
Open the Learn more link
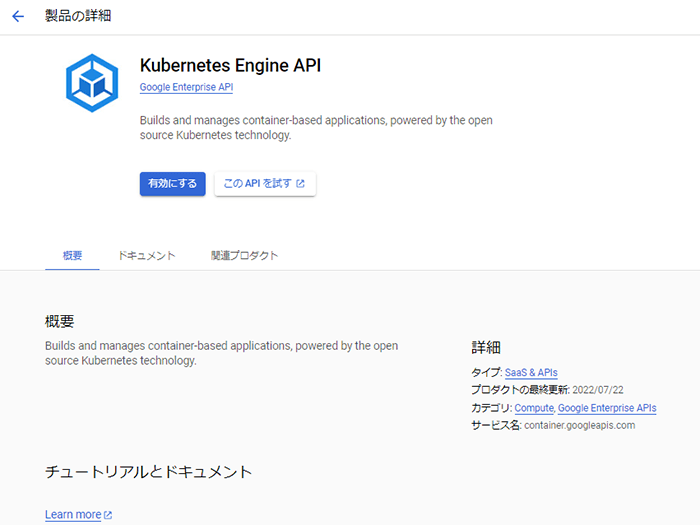pyautogui.click(x=73, y=515)
